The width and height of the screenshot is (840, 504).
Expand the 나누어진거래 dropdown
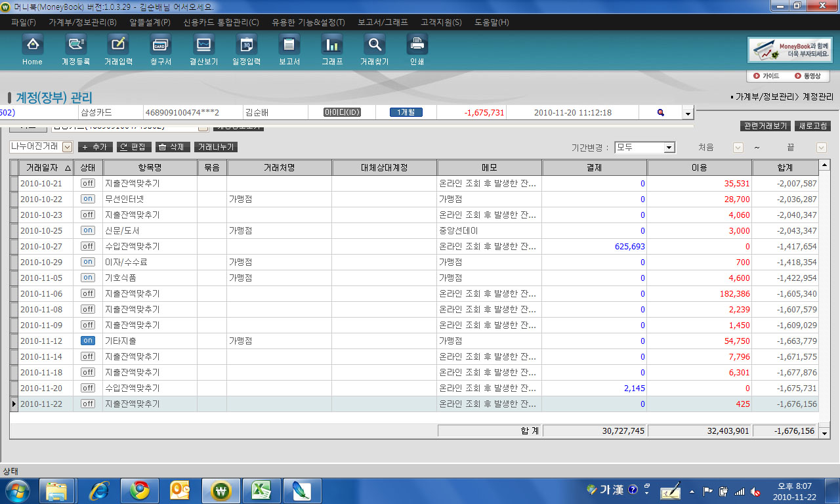point(67,147)
